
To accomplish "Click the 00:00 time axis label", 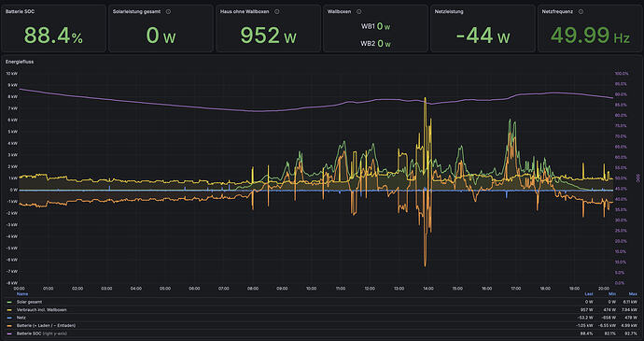I will click(20, 289).
